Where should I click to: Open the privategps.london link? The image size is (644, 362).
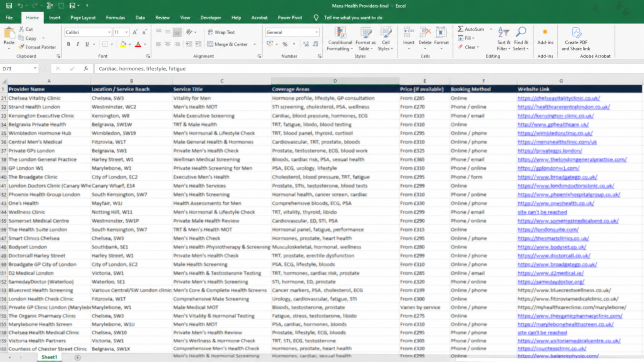tap(550, 150)
